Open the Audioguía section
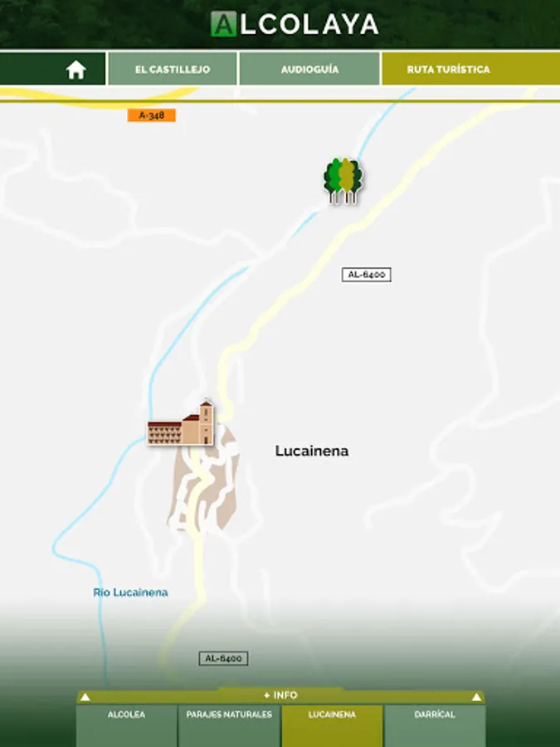 (309, 69)
